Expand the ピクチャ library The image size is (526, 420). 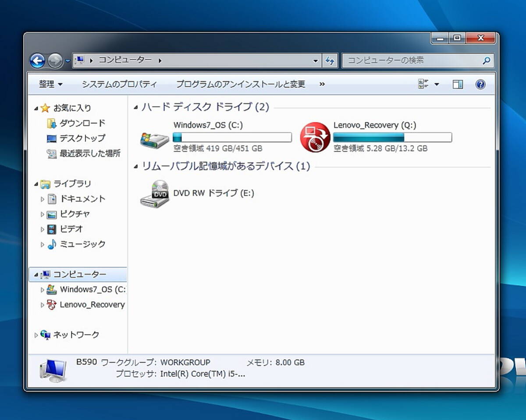click(43, 215)
